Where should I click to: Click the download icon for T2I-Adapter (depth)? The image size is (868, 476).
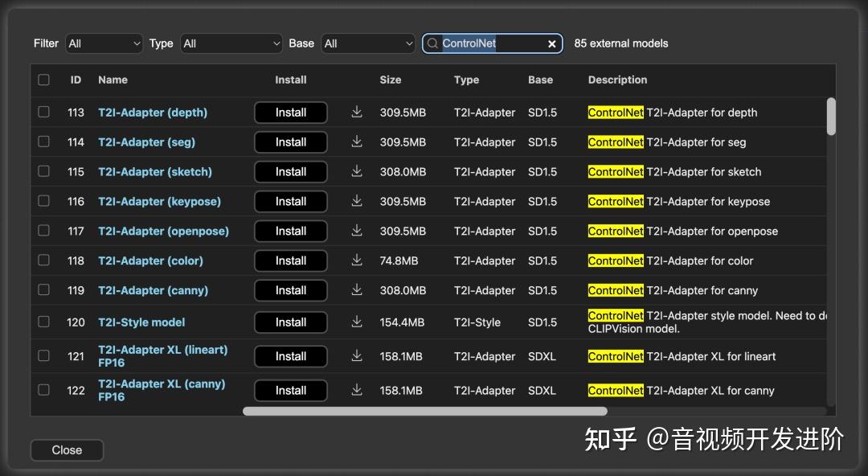coord(356,113)
